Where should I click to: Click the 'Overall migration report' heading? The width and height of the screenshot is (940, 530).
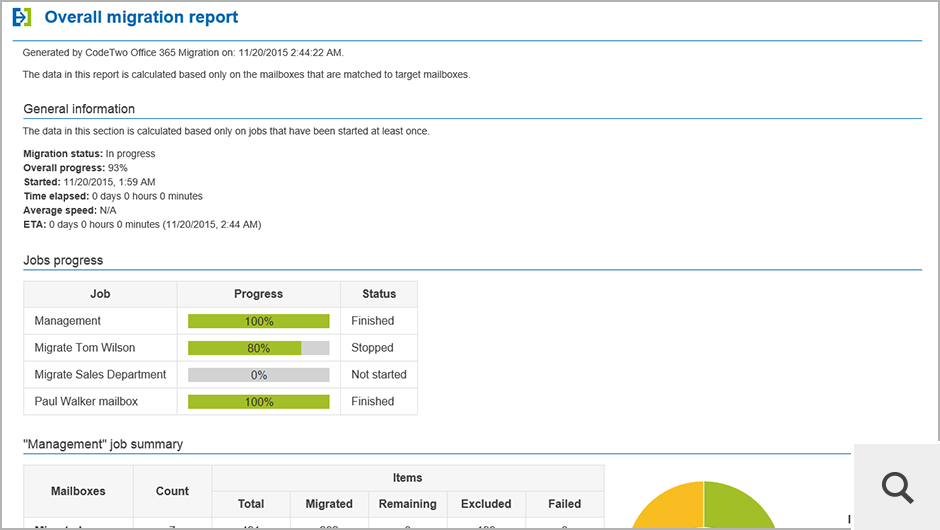click(141, 17)
